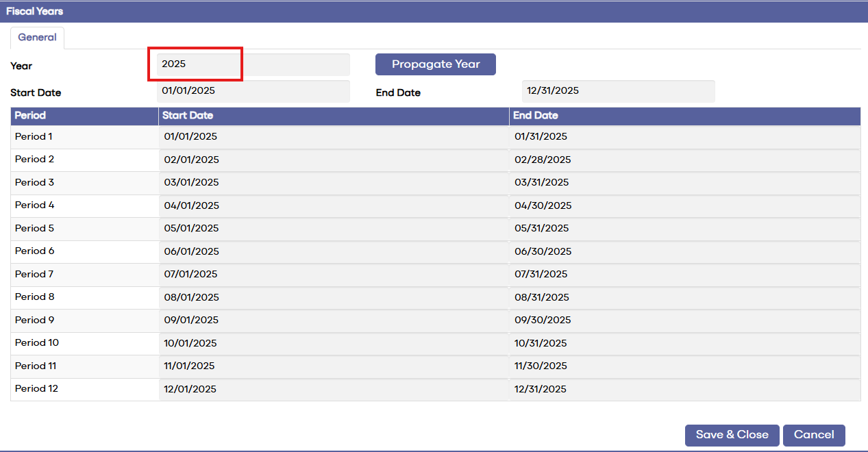
Task: Select Period 8 start date 08/01/2025
Action: [x=334, y=297]
